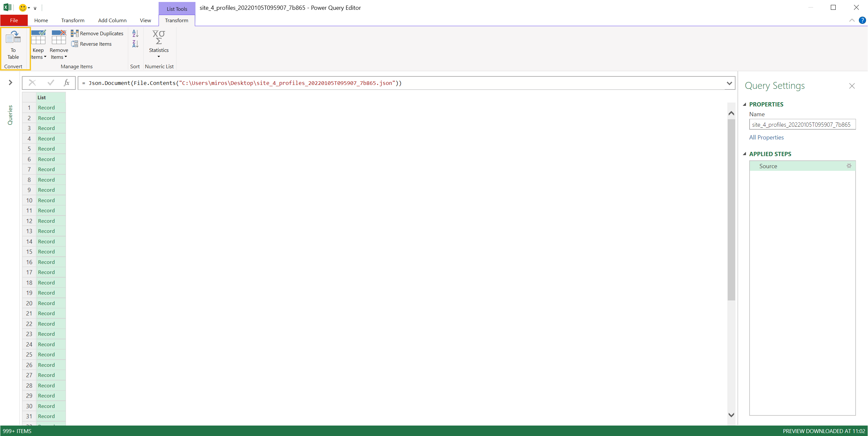Click Reverse Items icon
This screenshot has width=868, height=436.
[74, 44]
